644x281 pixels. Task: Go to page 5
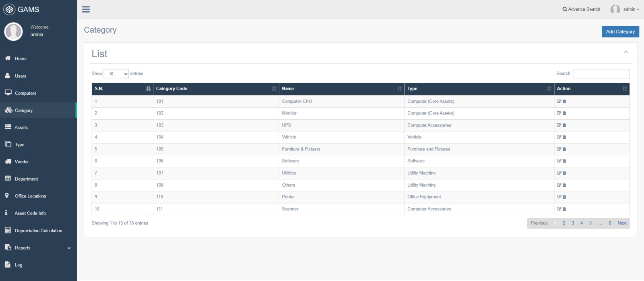click(x=590, y=223)
